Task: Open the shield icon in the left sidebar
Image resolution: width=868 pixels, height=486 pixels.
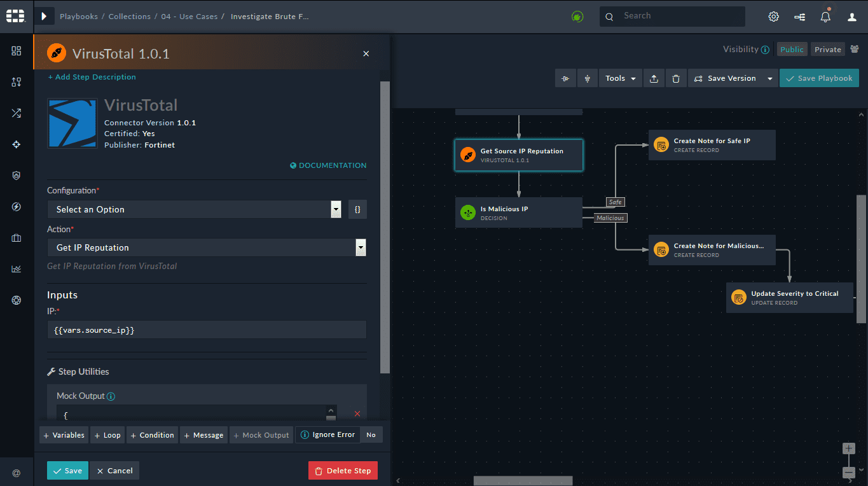Action: [17, 176]
